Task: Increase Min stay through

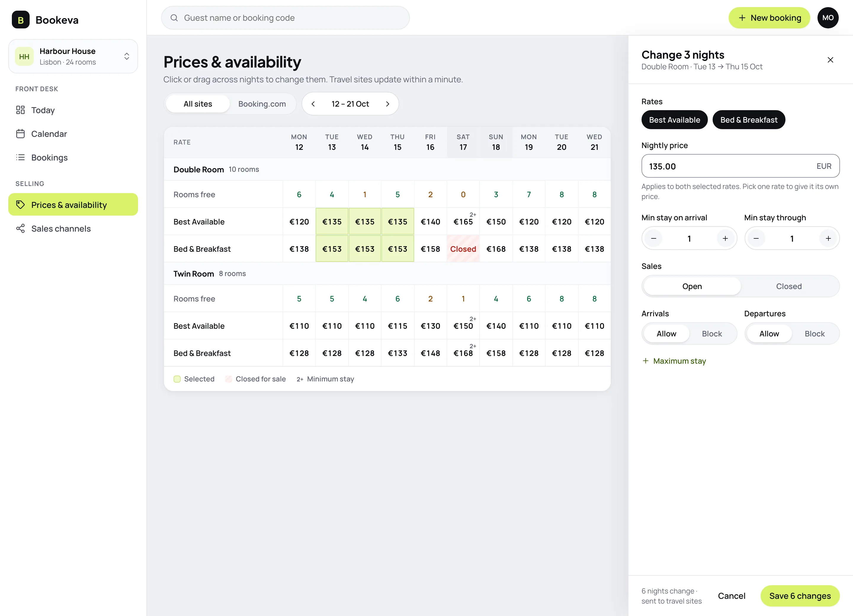Action: (x=828, y=238)
